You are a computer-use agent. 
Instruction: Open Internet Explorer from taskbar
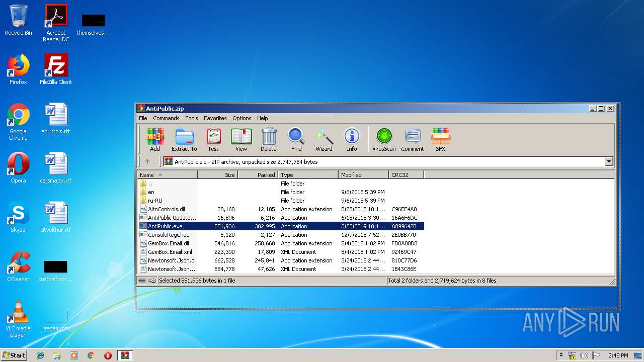tap(40, 355)
